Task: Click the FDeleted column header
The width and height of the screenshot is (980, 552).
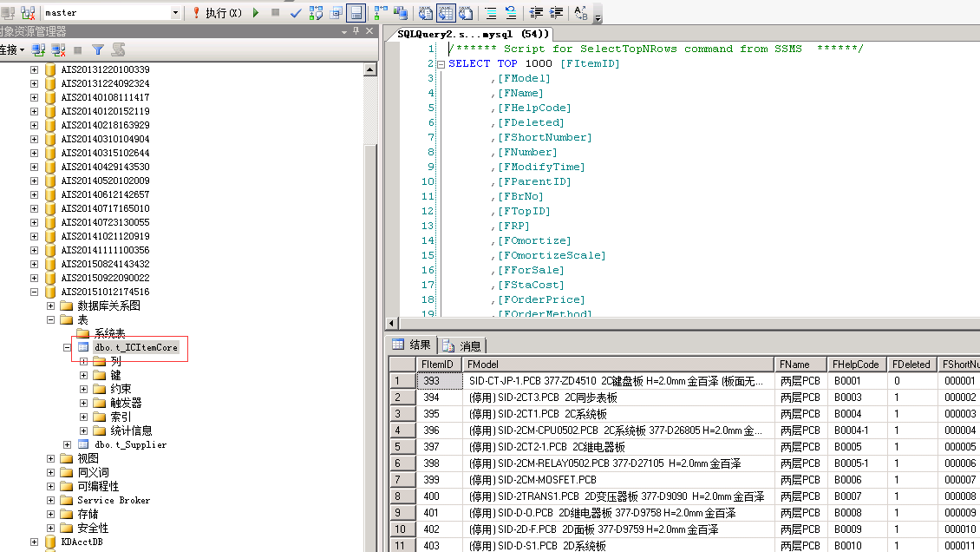Action: point(912,365)
